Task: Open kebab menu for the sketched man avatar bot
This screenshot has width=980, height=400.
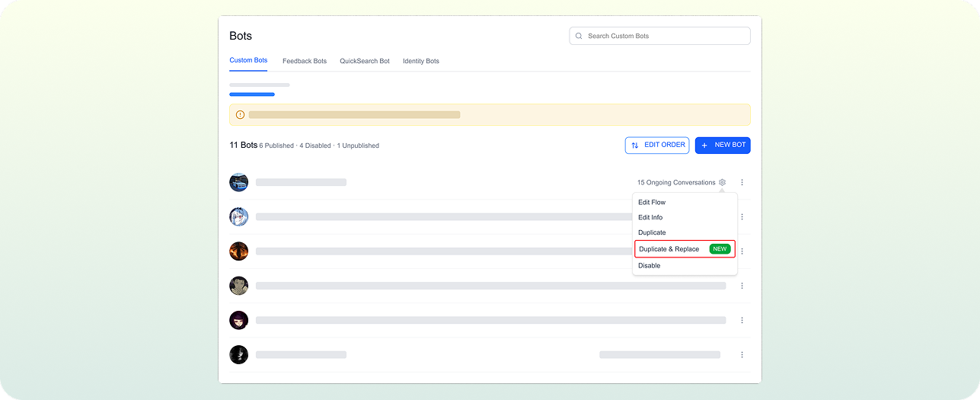Action: click(x=742, y=286)
